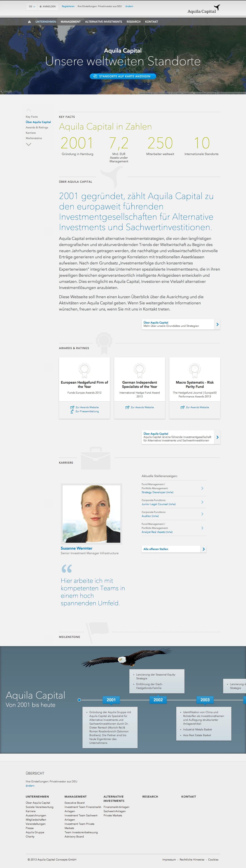Open Zur Awards Website for Macro Systematic fund
Screen dimensions: 246x868
pyautogui.click(x=197, y=407)
